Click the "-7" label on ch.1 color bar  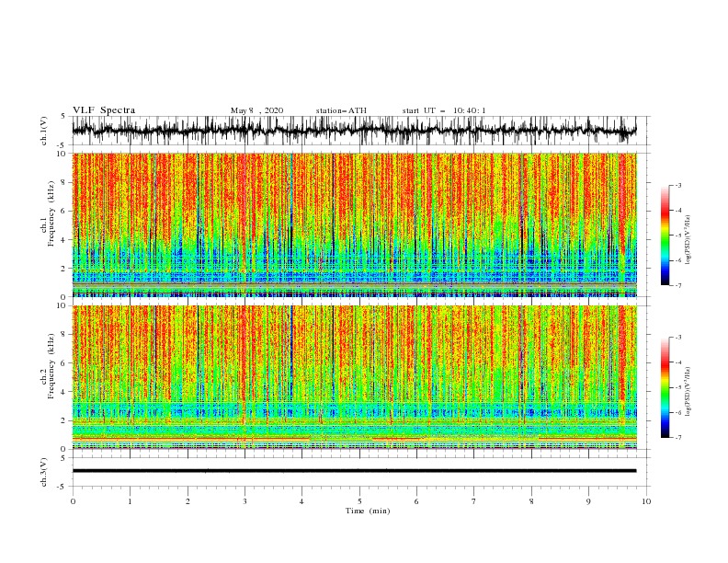tap(678, 285)
